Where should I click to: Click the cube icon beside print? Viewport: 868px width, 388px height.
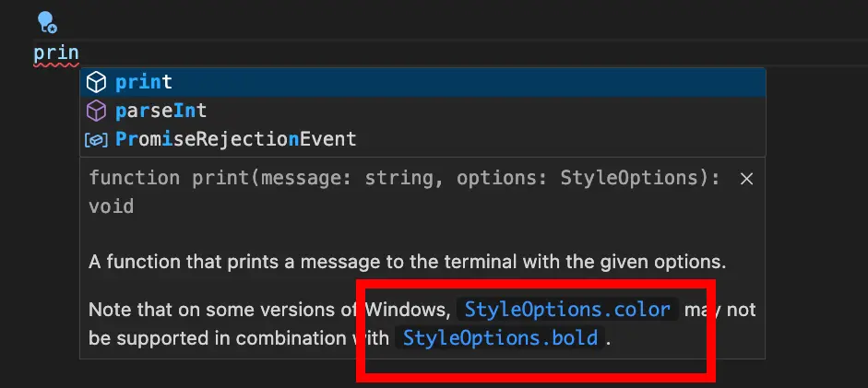[96, 83]
